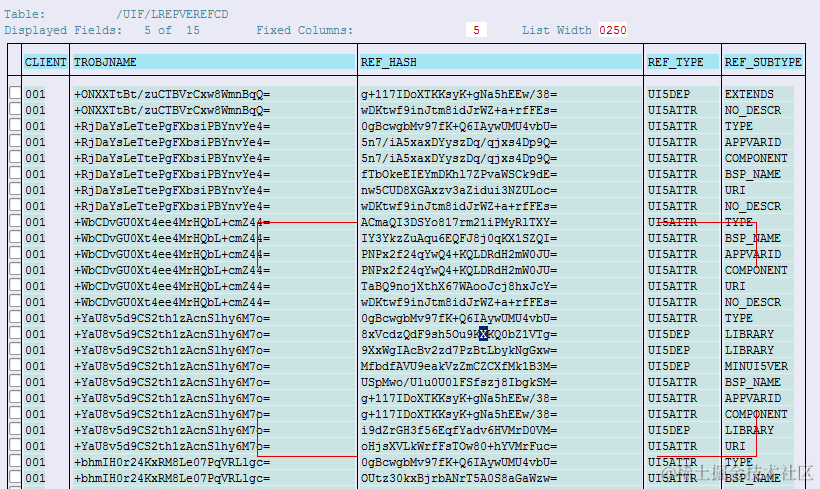The height and width of the screenshot is (489, 820).
Task: Mark the row with hash starting USpMwo/Ulu
Action: coord(15,381)
